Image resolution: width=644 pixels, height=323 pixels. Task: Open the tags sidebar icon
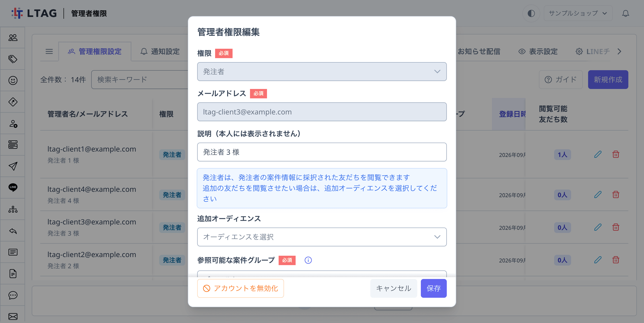click(13, 59)
